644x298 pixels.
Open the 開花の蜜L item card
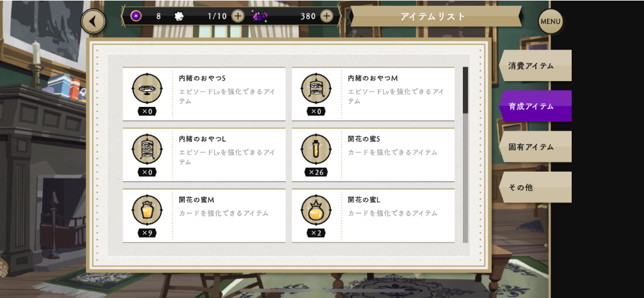pos(374,216)
